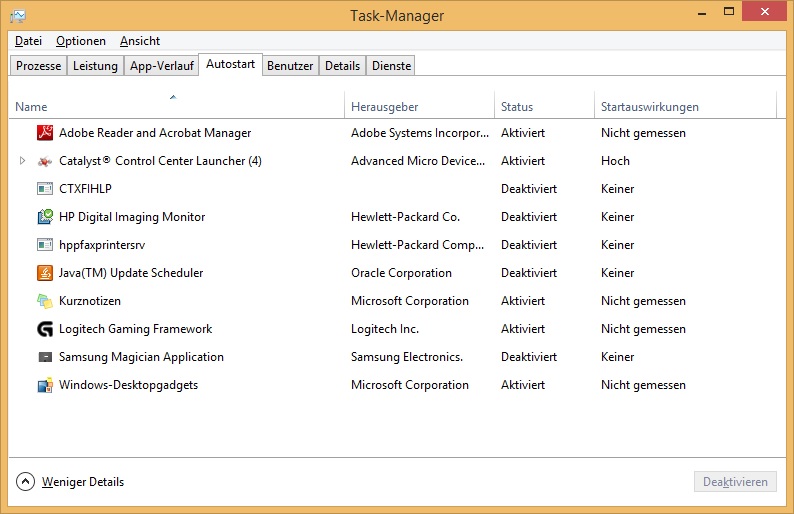Click the HP Digital Imaging Monitor icon
This screenshot has height=514, width=794.
[x=44, y=217]
